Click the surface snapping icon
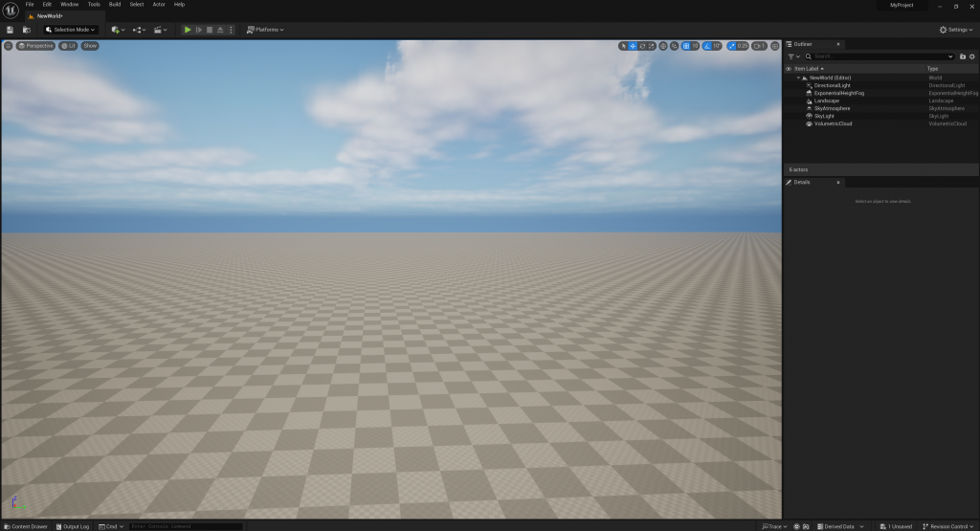This screenshot has height=531, width=980. point(674,46)
